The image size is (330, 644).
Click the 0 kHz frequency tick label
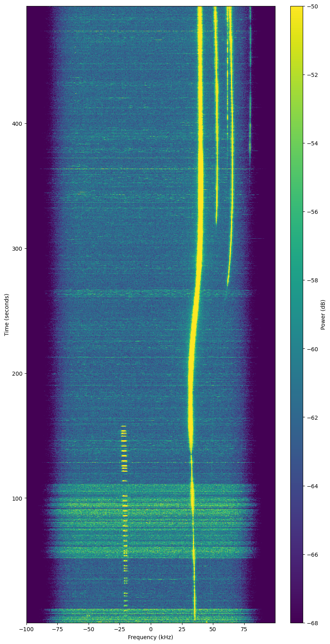click(151, 629)
